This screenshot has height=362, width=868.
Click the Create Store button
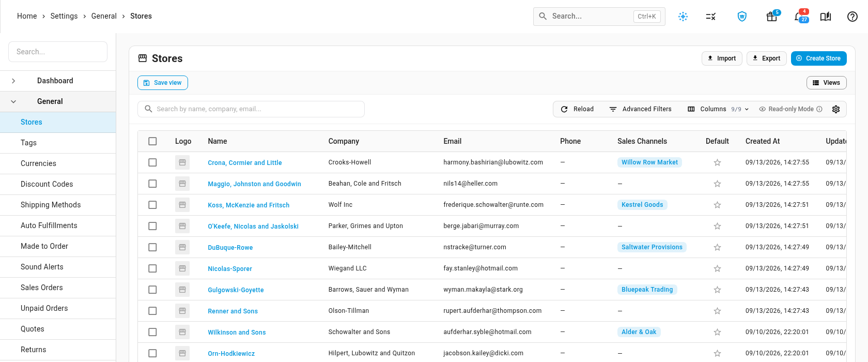click(x=818, y=58)
